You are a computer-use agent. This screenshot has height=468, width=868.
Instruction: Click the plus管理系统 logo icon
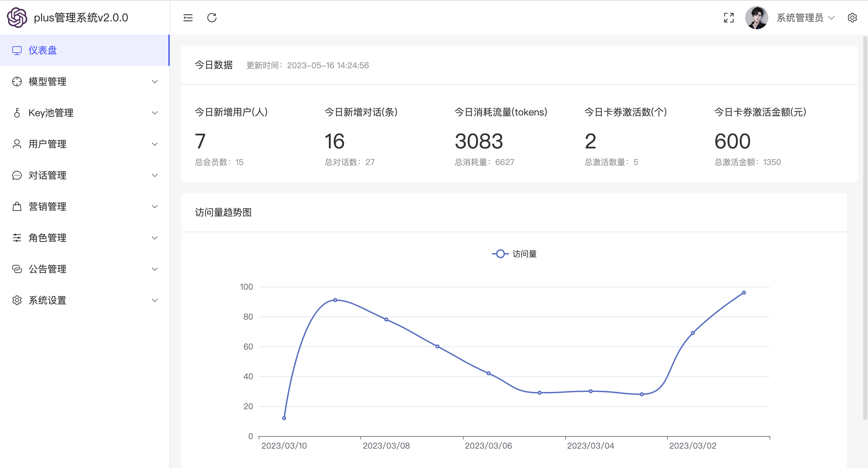tap(17, 18)
